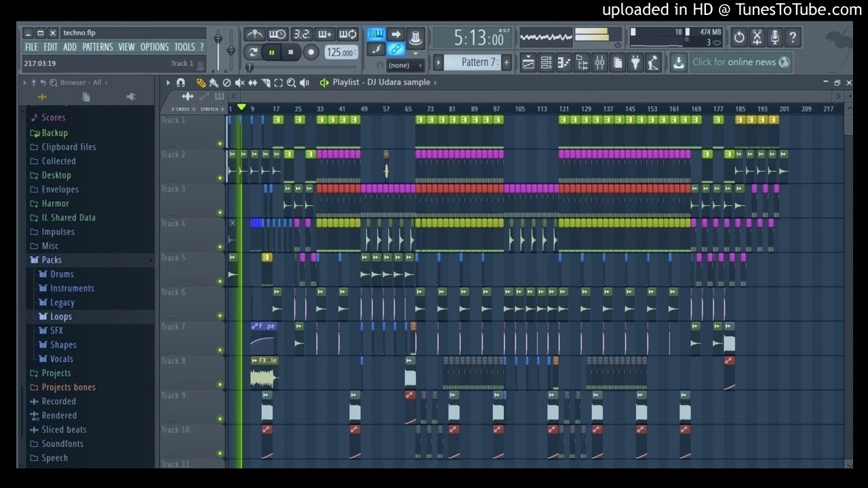
Task: Toggle the playlist snap magnet
Action: [180, 83]
